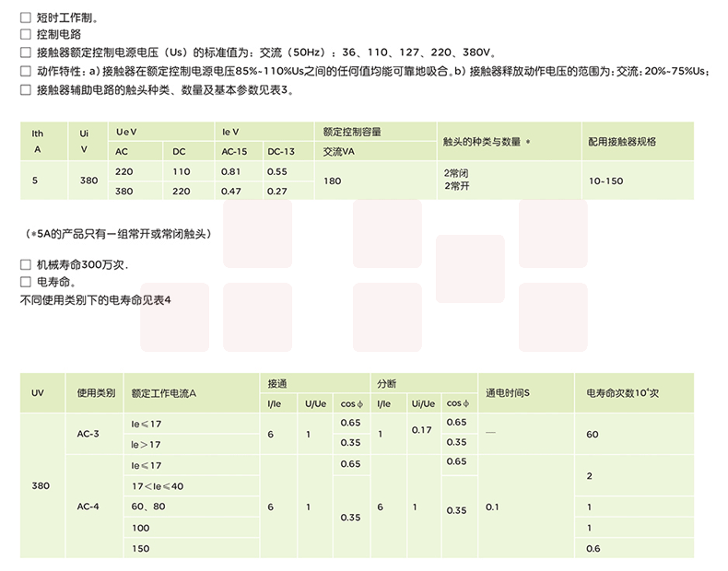Click the AC-3 usage category cell
The height and width of the screenshot is (571, 728).
point(89,433)
